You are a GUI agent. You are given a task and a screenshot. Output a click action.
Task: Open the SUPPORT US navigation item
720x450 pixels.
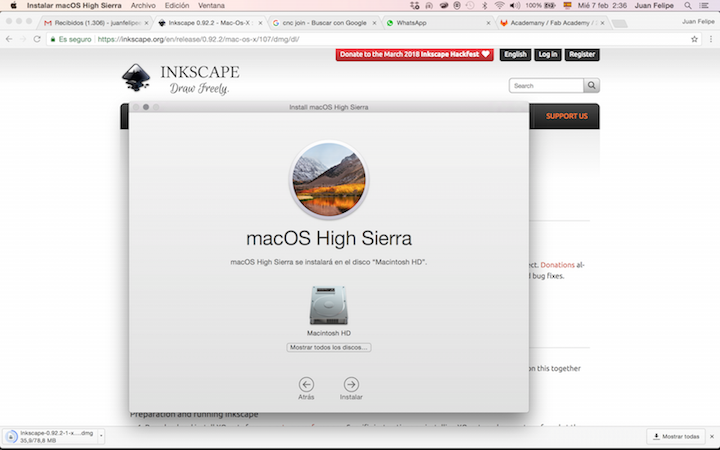567,116
